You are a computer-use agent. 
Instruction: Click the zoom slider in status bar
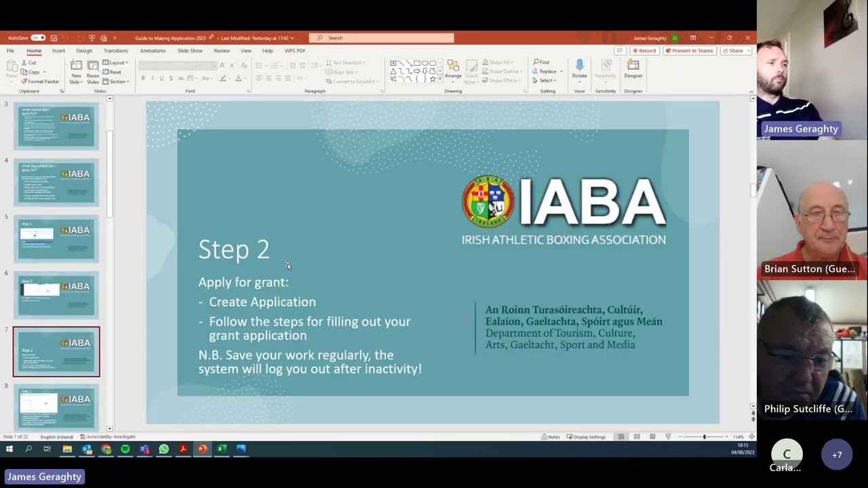(704, 436)
